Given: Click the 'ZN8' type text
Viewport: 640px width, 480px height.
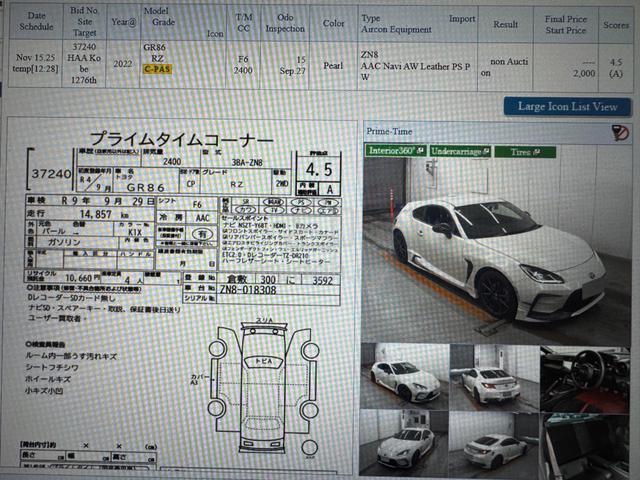Looking at the screenshot, I should pyautogui.click(x=369, y=54).
